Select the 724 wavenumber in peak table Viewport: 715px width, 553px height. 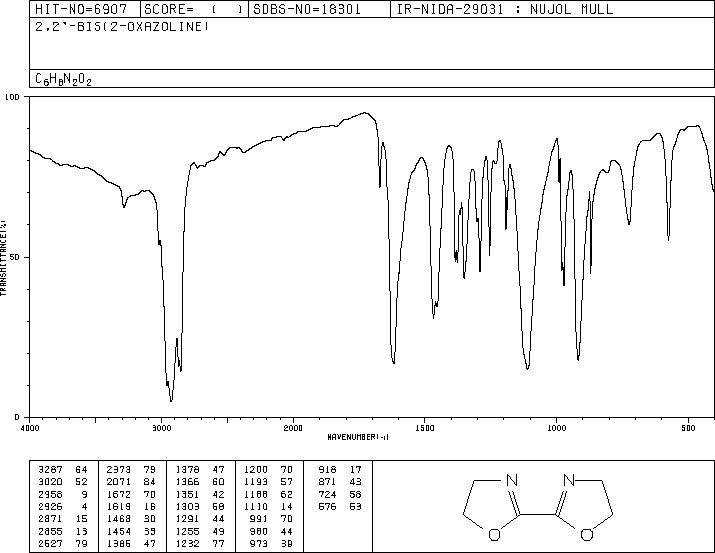point(327,494)
